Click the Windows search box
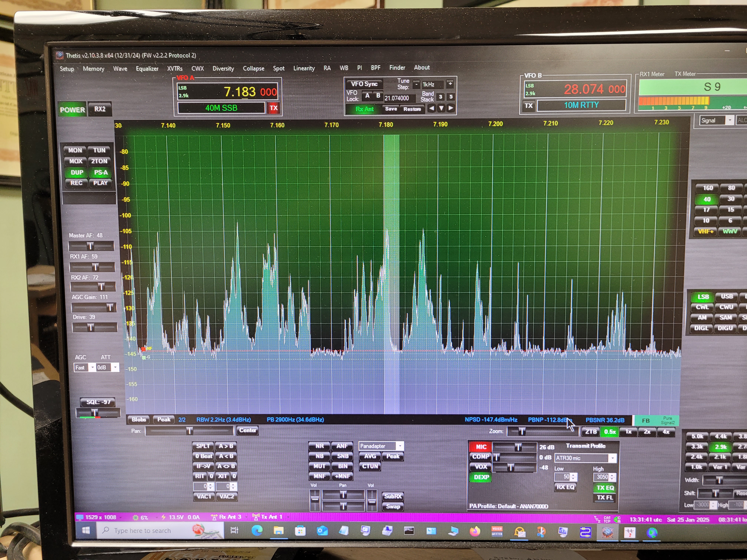Viewport: 747px width, 560px height. point(160,530)
